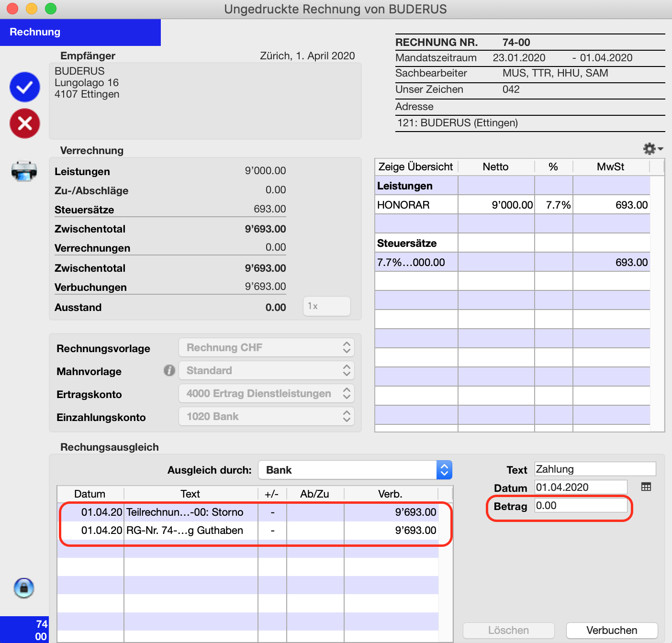
Task: Click the +/- column header
Action: tap(272, 494)
